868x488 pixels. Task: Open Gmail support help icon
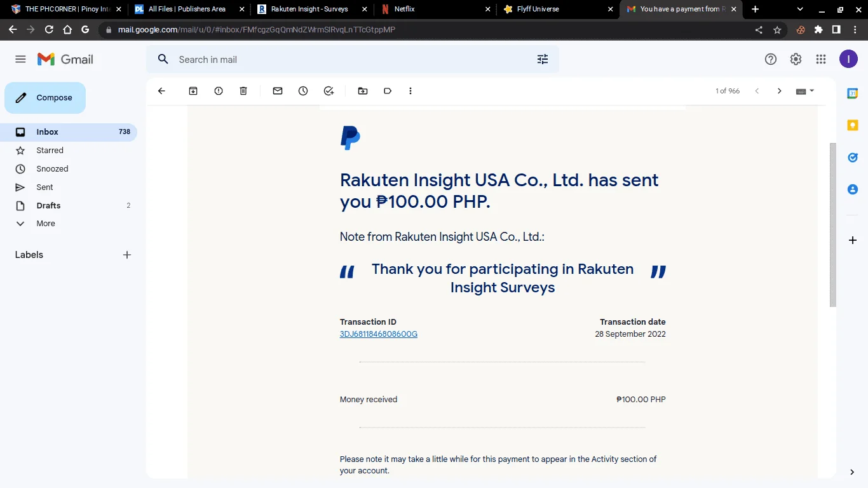771,59
